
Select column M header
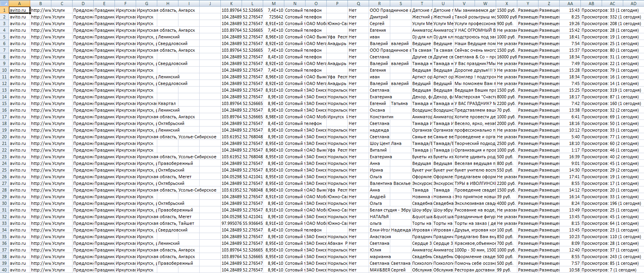pyautogui.click(x=273, y=4)
